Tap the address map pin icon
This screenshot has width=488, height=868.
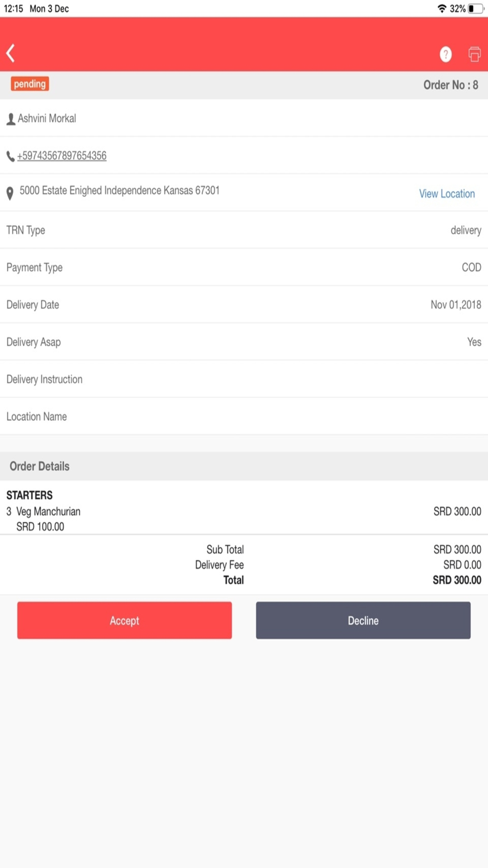[10, 193]
